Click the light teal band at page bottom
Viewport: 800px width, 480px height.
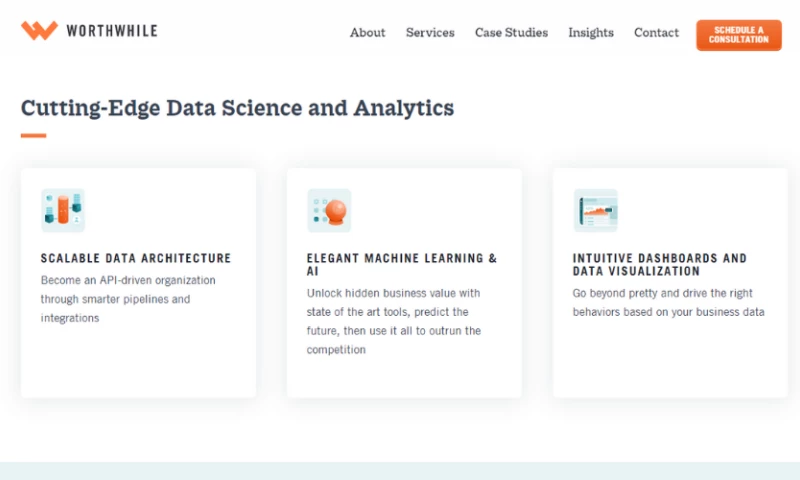pyautogui.click(x=400, y=471)
